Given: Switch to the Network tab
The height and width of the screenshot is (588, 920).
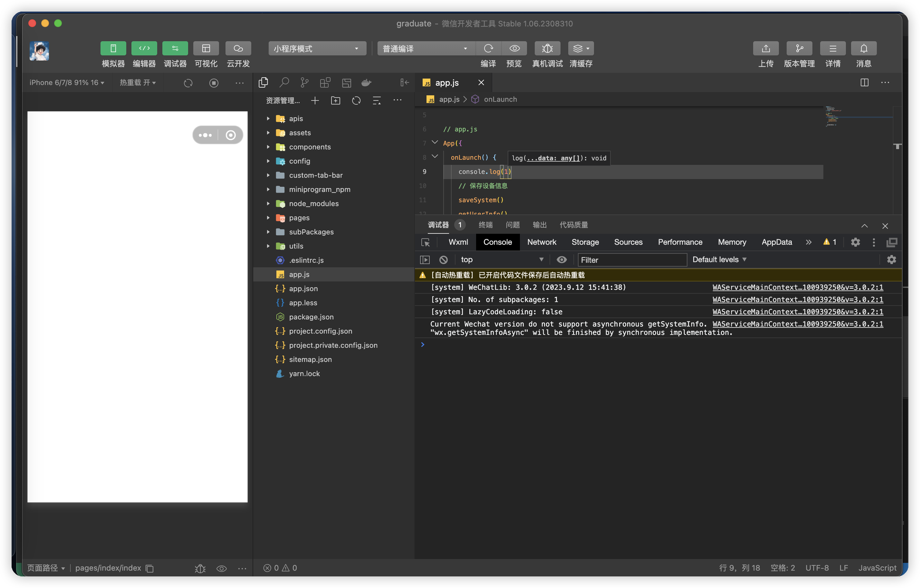Looking at the screenshot, I should click(541, 242).
